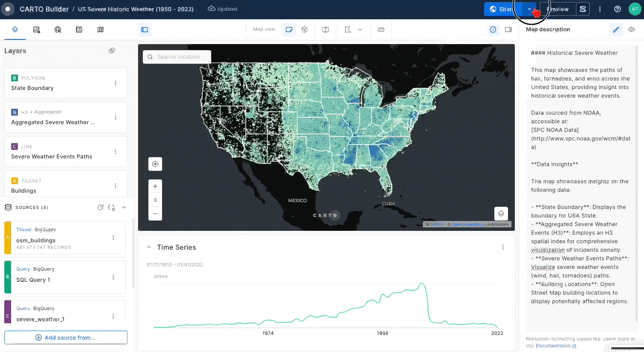Open the Legend tab icon
The height and width of the screenshot is (352, 644).
(79, 30)
